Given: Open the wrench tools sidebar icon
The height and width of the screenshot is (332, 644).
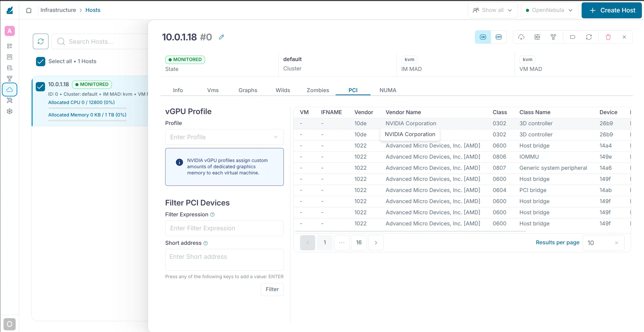Looking at the screenshot, I should [x=10, y=100].
